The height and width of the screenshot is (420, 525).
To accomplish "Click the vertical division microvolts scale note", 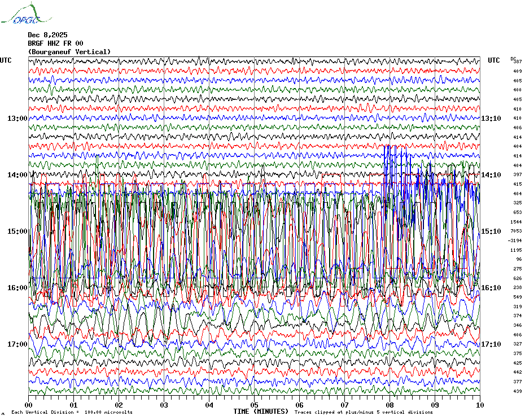I will [x=72, y=413].
